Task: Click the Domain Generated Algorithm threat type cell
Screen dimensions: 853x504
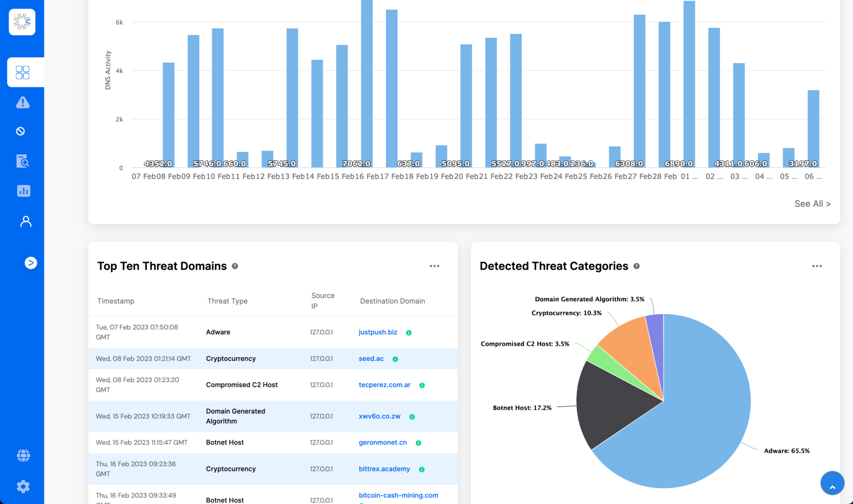Action: (236, 416)
